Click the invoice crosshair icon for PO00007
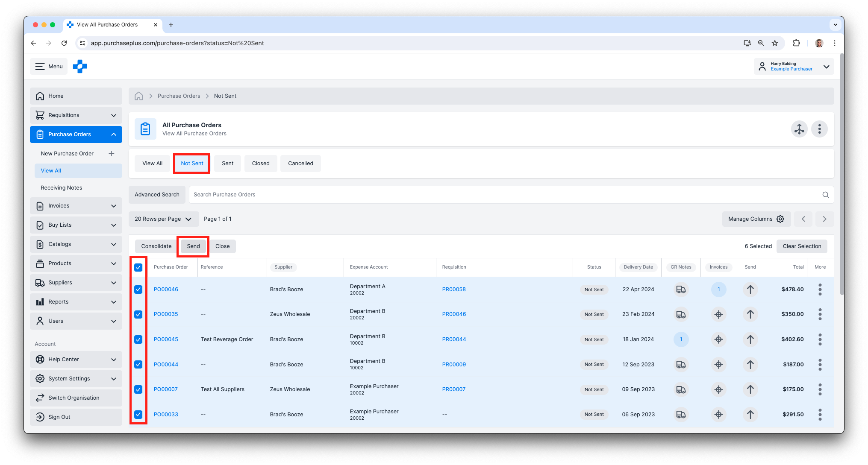The image size is (868, 465). click(718, 389)
